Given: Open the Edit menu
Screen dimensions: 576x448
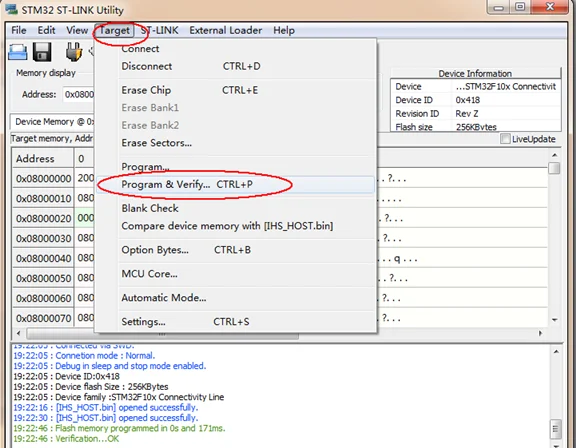Looking at the screenshot, I should [46, 30].
